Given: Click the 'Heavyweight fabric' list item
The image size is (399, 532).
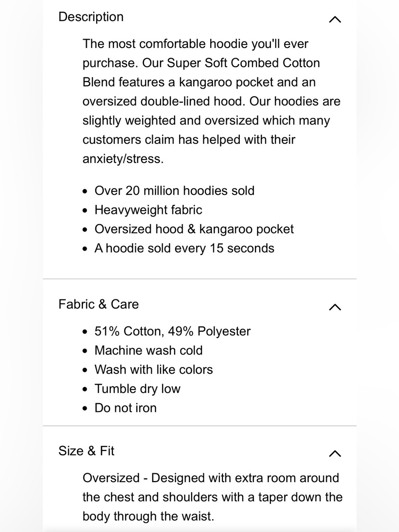Looking at the screenshot, I should 148,210.
